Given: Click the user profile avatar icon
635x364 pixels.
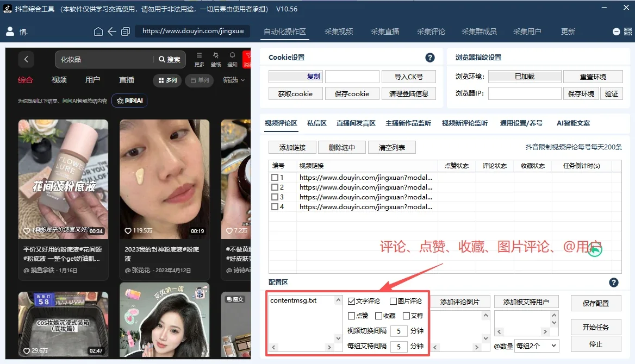Looking at the screenshot, I should (10, 31).
